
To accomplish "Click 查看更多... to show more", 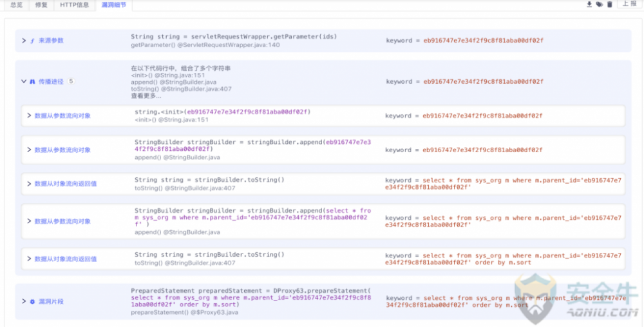I will point(146,95).
